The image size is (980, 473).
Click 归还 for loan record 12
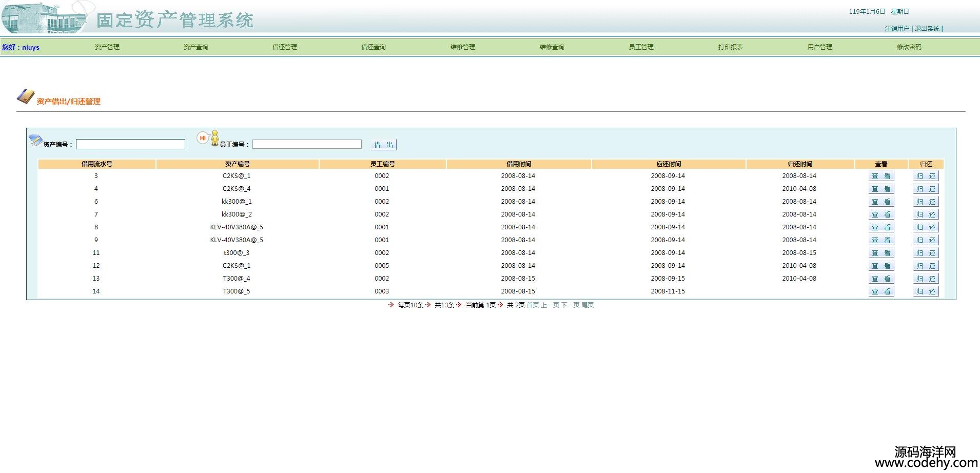926,266
